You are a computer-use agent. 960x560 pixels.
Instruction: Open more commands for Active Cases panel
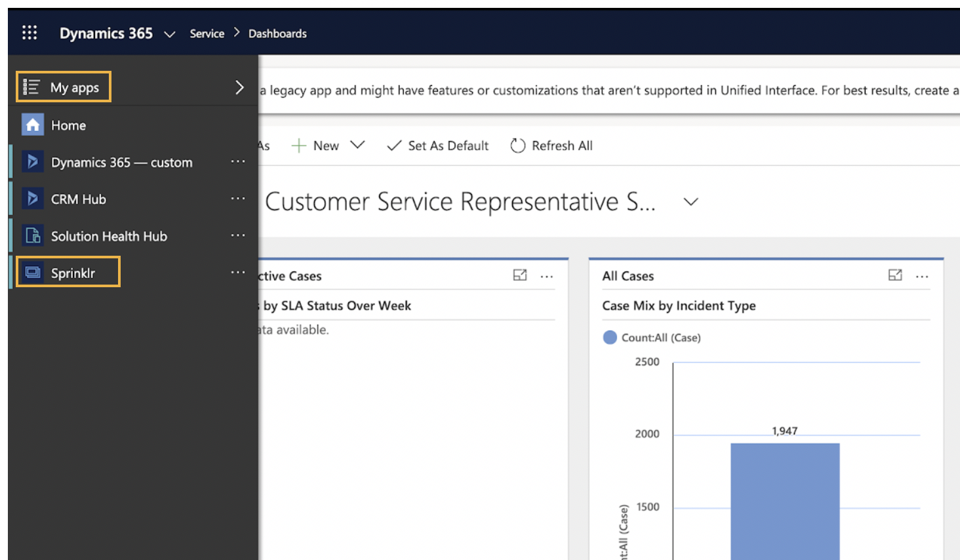(547, 276)
